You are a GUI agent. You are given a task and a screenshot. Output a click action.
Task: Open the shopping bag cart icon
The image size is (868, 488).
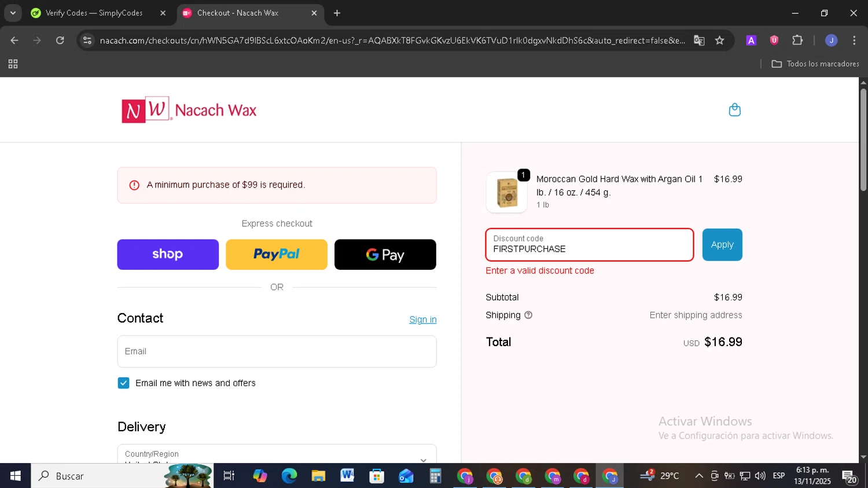(x=734, y=110)
